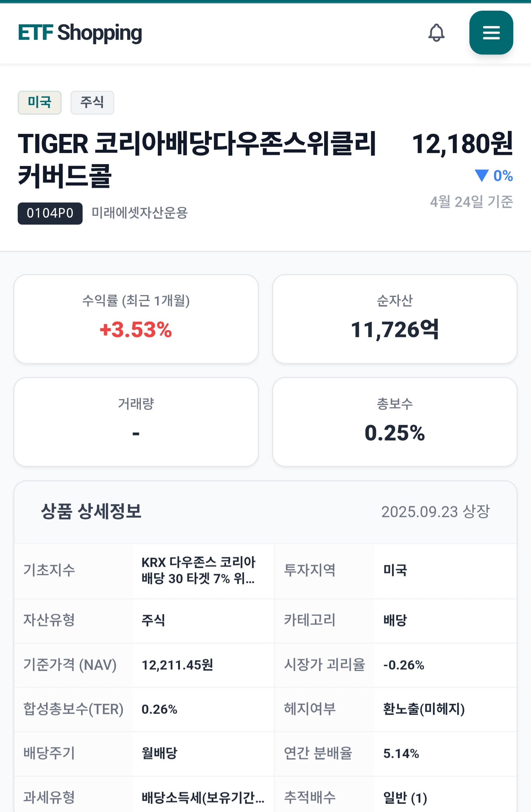Click the blue down-triangle price change icon
The image size is (531, 812).
[x=482, y=176]
